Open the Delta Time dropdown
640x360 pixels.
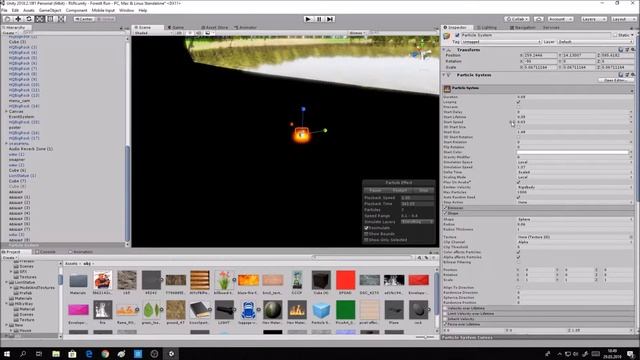[x=575, y=172]
